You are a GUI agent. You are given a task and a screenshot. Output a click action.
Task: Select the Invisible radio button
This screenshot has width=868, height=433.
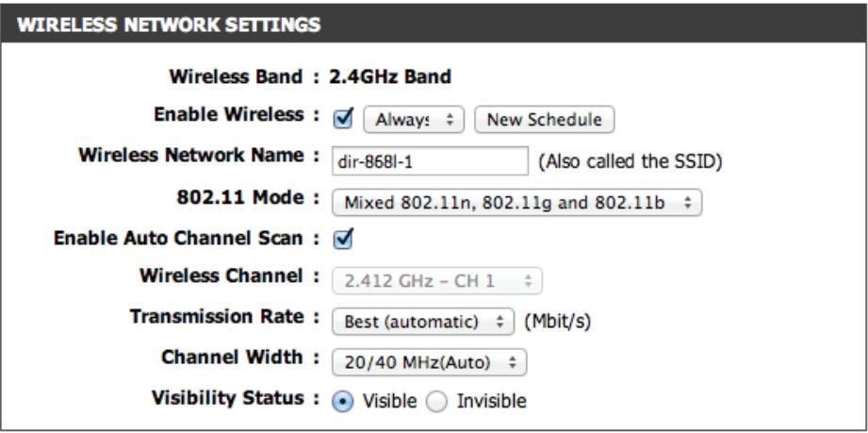click(436, 402)
